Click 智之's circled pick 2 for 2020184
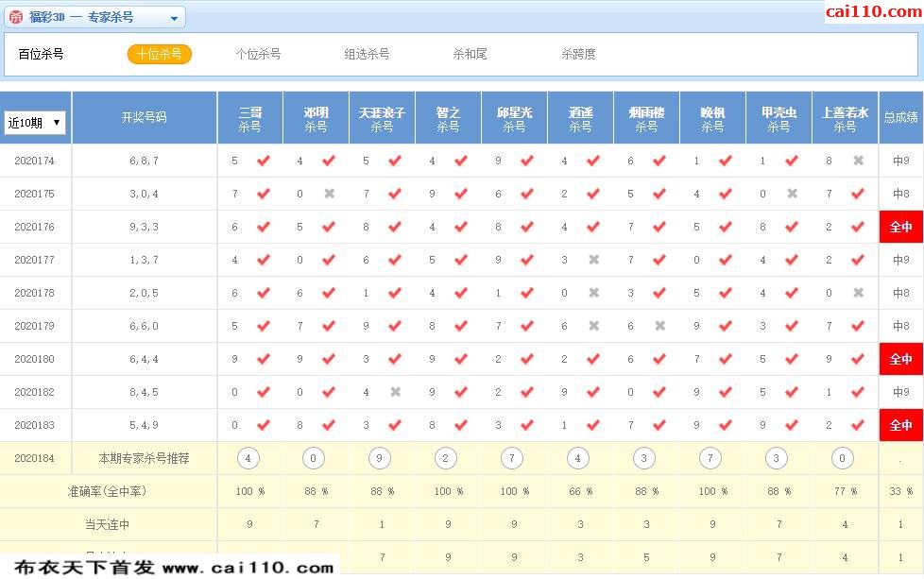The width and height of the screenshot is (924, 579). [446, 458]
